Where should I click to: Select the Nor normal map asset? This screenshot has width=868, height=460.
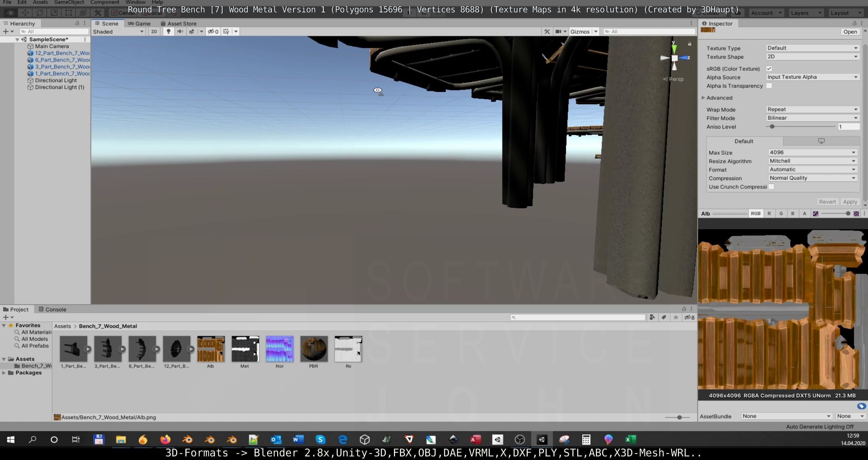point(279,350)
